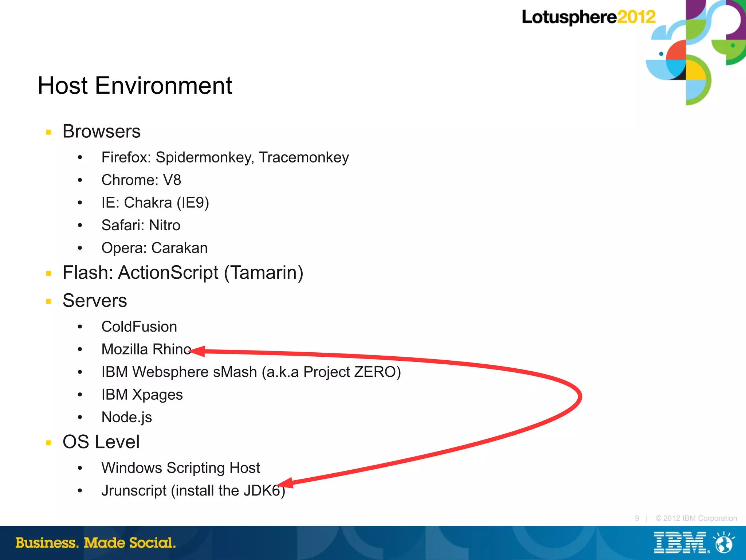Select the "Chrome: V8" bullet
Screen dimensions: 746x560
(x=141, y=180)
